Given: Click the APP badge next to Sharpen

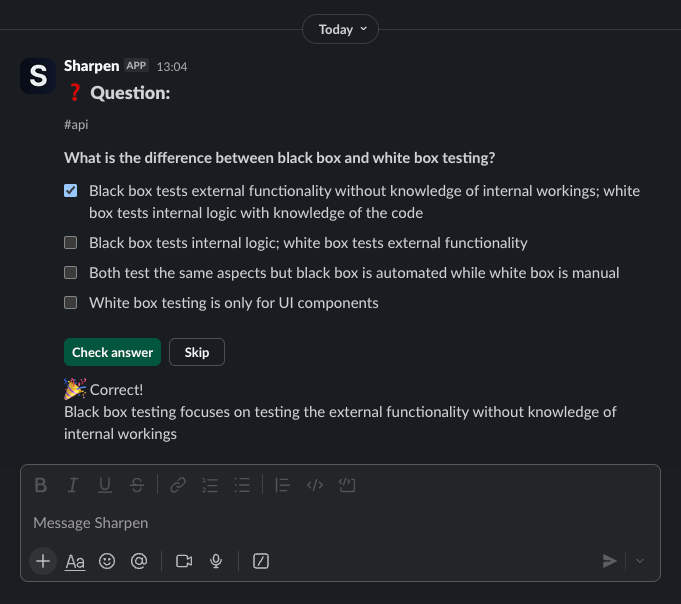Looking at the screenshot, I should (x=136, y=66).
